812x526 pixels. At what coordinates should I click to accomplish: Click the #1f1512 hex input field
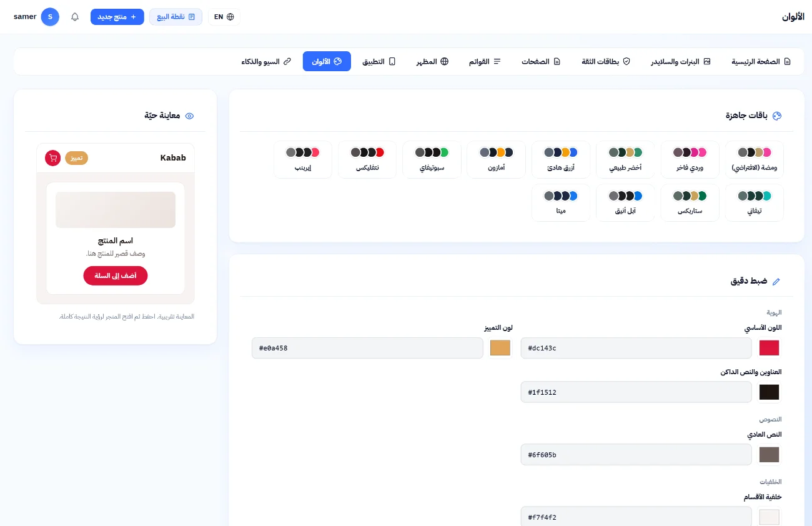point(636,392)
